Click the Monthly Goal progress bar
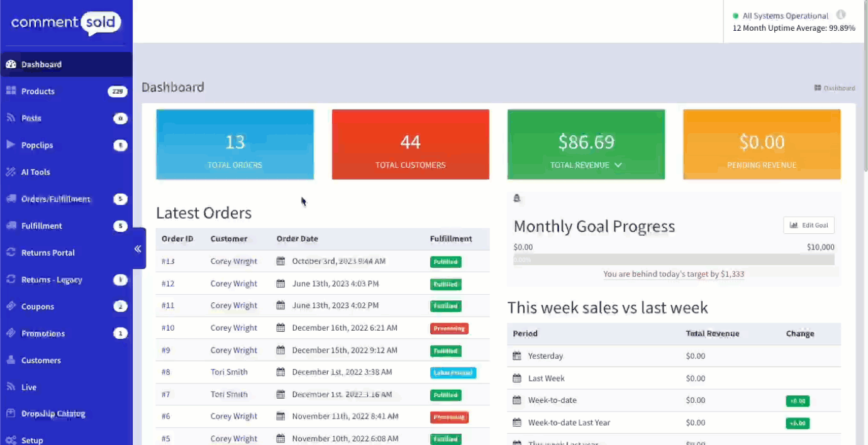The width and height of the screenshot is (868, 445). pos(674,260)
